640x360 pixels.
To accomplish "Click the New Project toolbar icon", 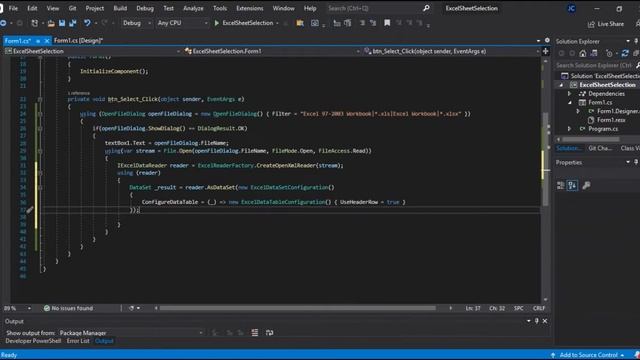I will 35,23.
